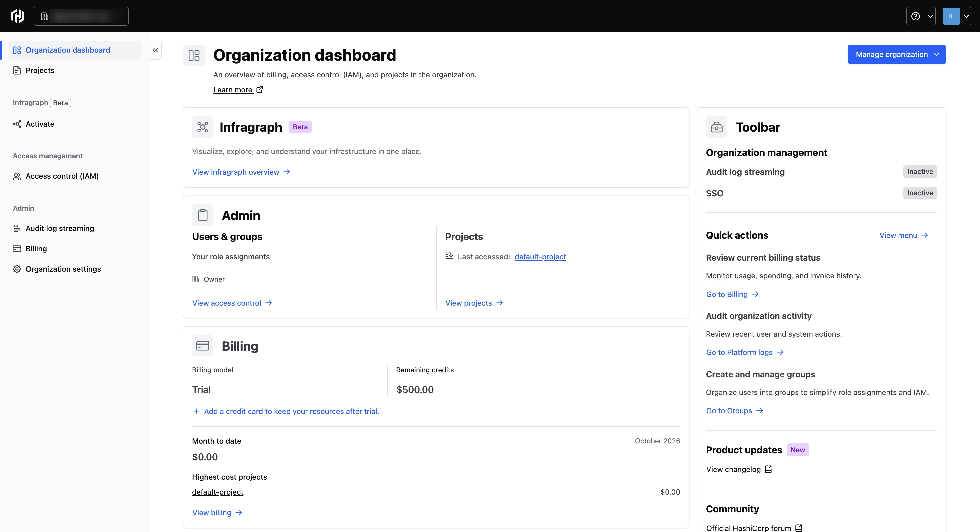Open the IL user account menu

coord(956,16)
